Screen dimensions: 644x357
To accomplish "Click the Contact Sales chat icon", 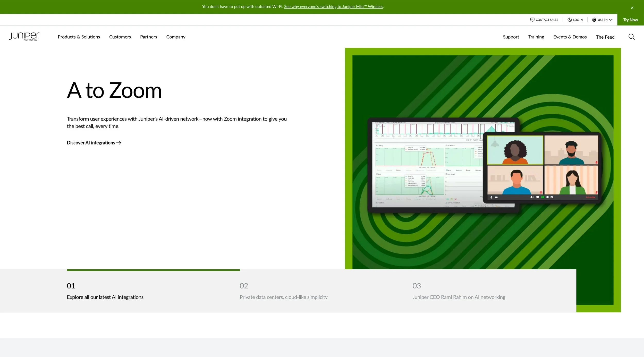I will coord(532,20).
